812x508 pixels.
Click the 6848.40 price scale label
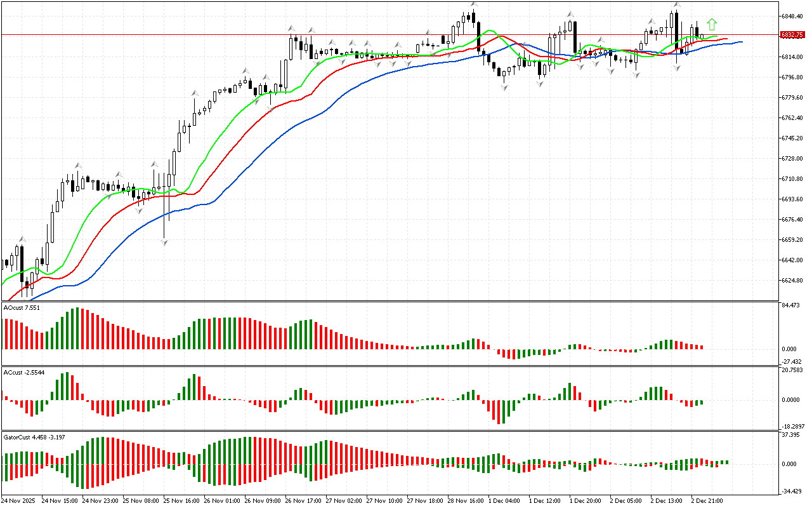click(790, 17)
